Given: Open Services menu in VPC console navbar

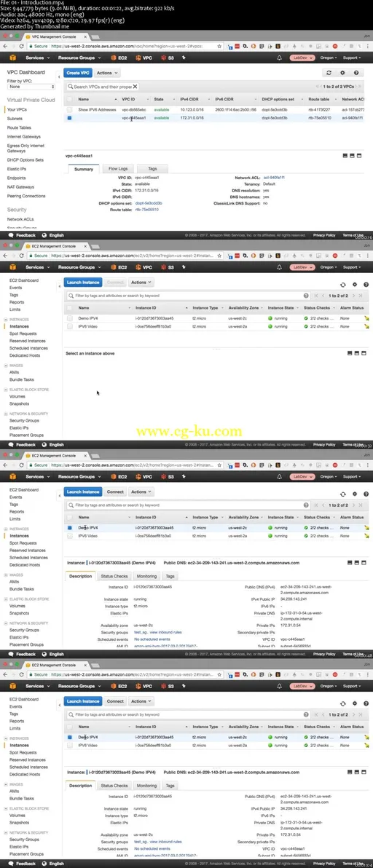Looking at the screenshot, I should point(36,58).
